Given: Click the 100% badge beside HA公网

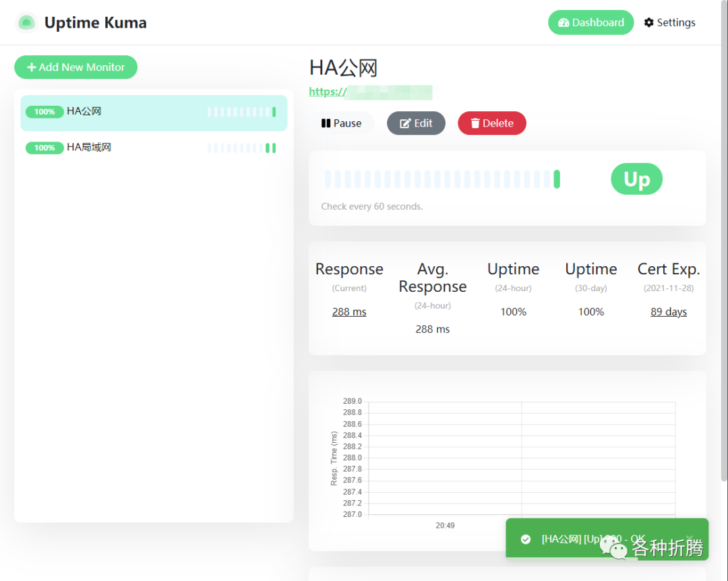Looking at the screenshot, I should coord(44,112).
